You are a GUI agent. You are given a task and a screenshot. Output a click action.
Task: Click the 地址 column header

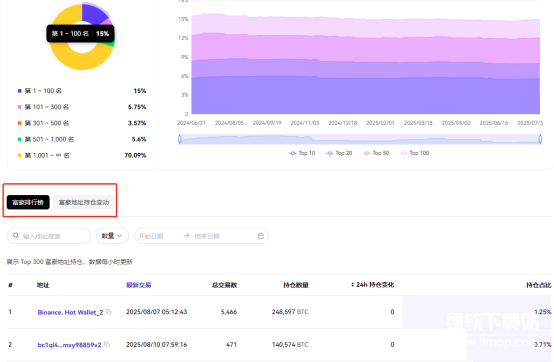(x=43, y=285)
